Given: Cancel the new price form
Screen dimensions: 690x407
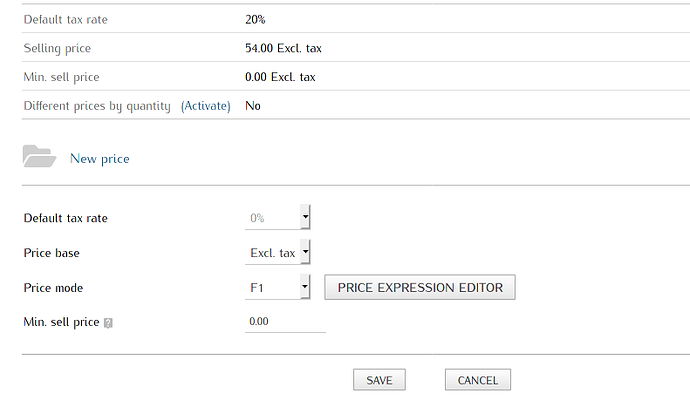Looking at the screenshot, I should 478,380.
